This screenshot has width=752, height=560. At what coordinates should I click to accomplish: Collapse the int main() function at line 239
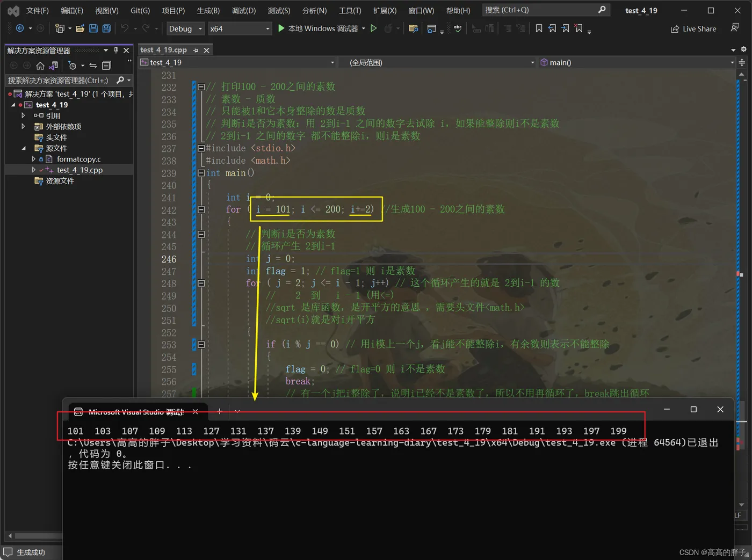[x=201, y=173]
